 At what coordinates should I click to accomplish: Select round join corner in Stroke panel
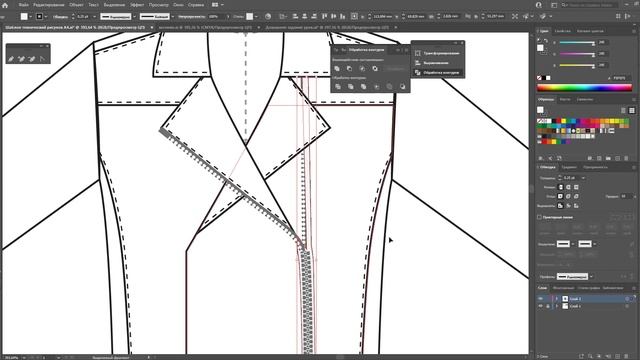569,196
